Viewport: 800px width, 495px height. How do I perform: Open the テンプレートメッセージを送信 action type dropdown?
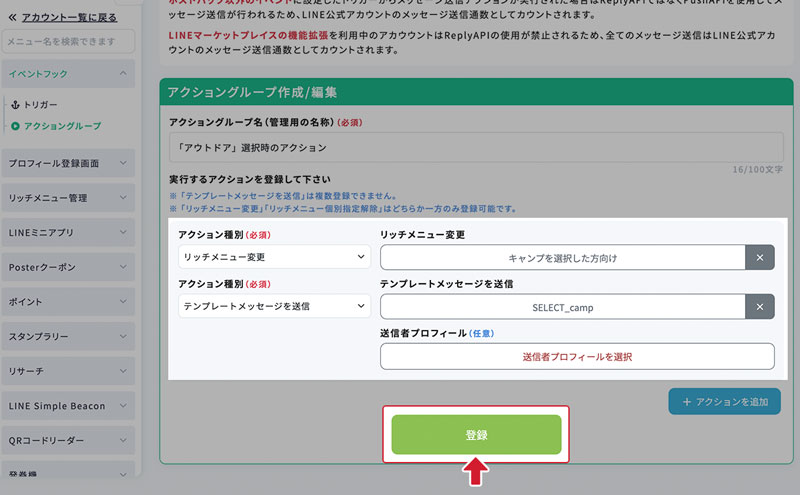(x=274, y=306)
